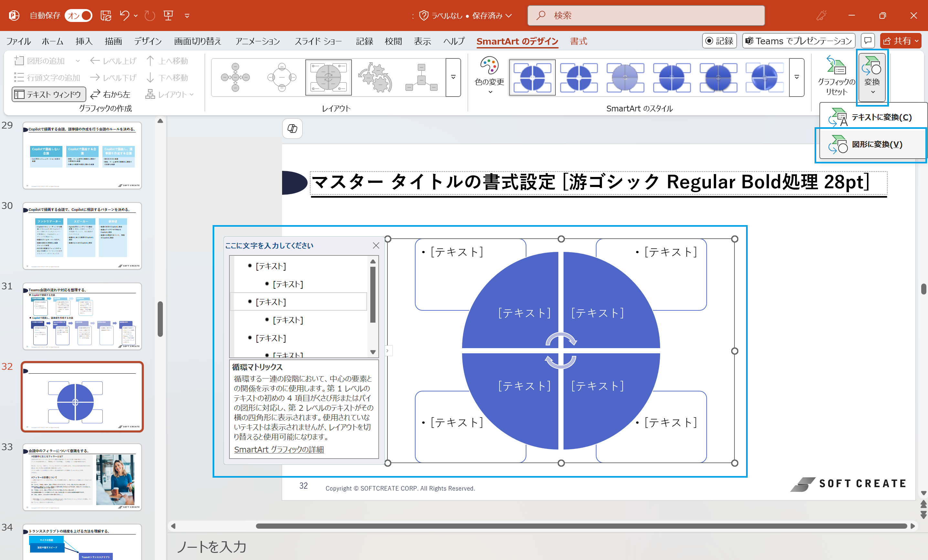928x560 pixels.
Task: Click top-left [テキスト] circle quadrant
Action: pyautogui.click(x=524, y=313)
